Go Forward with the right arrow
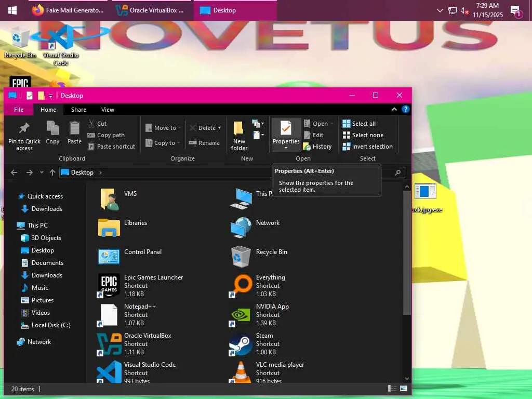Image resolution: width=532 pixels, height=399 pixels. tap(30, 172)
